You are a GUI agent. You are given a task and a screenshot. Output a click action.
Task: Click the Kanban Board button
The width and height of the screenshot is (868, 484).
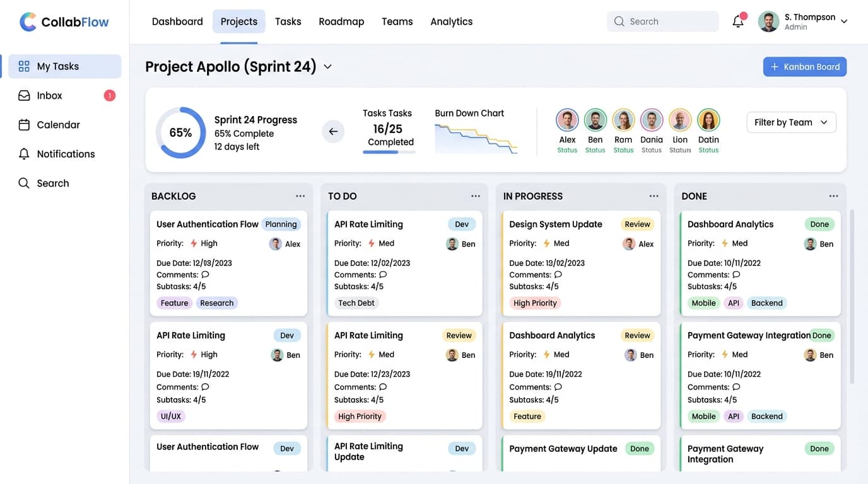tap(805, 67)
